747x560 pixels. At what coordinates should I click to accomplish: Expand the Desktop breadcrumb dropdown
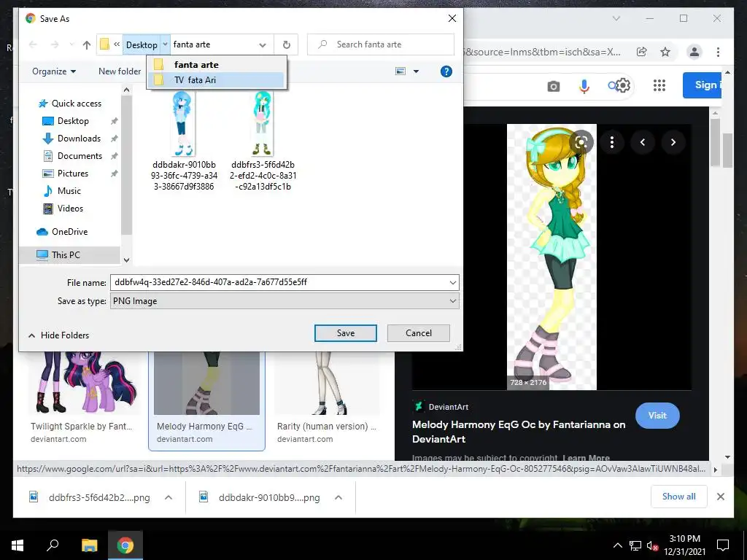tap(165, 44)
